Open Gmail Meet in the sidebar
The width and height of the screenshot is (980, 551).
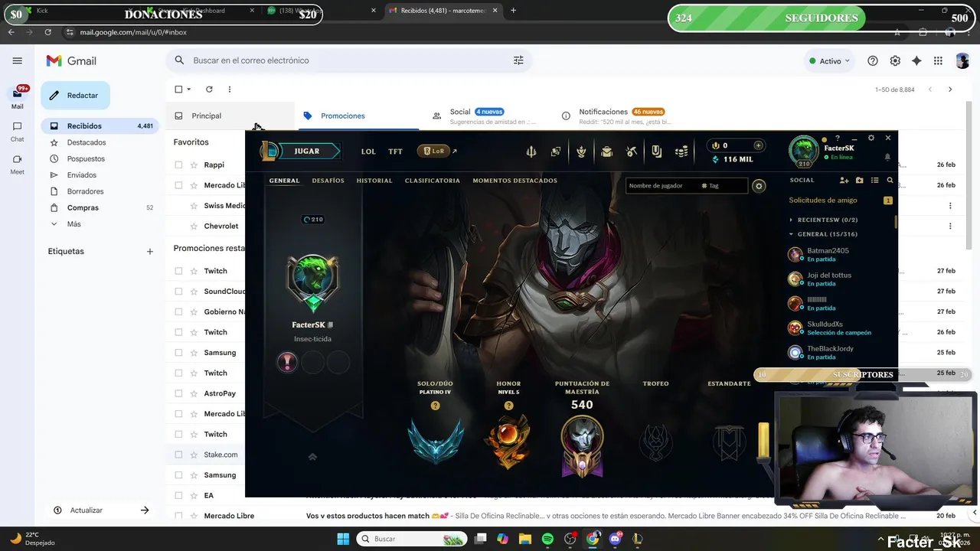[x=17, y=164]
